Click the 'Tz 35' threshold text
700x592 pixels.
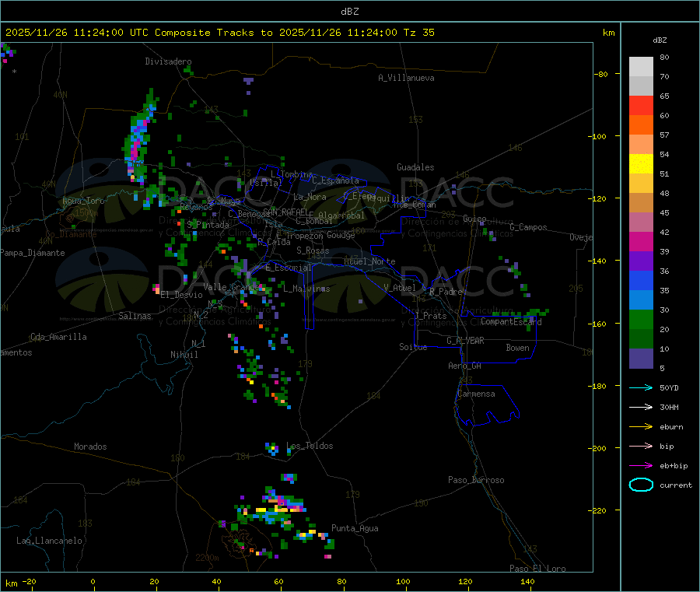pyautogui.click(x=418, y=33)
